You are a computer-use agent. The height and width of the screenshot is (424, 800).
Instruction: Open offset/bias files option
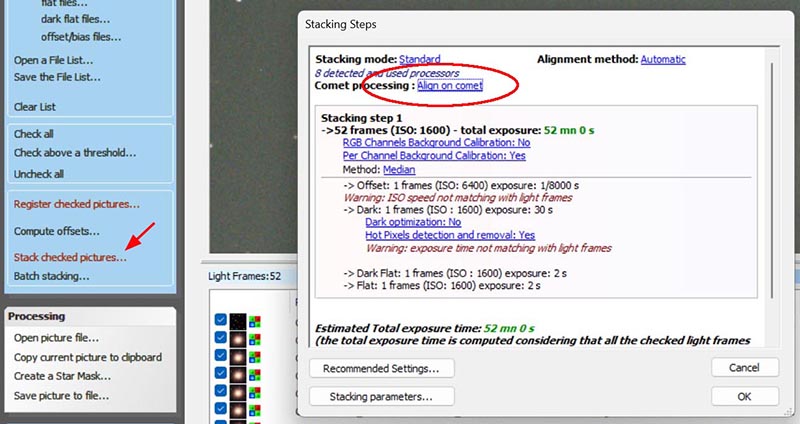(81, 37)
